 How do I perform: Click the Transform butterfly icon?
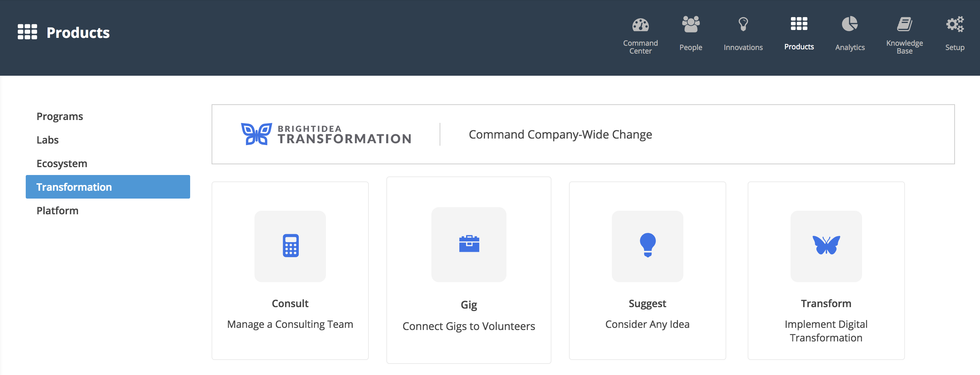click(x=826, y=245)
